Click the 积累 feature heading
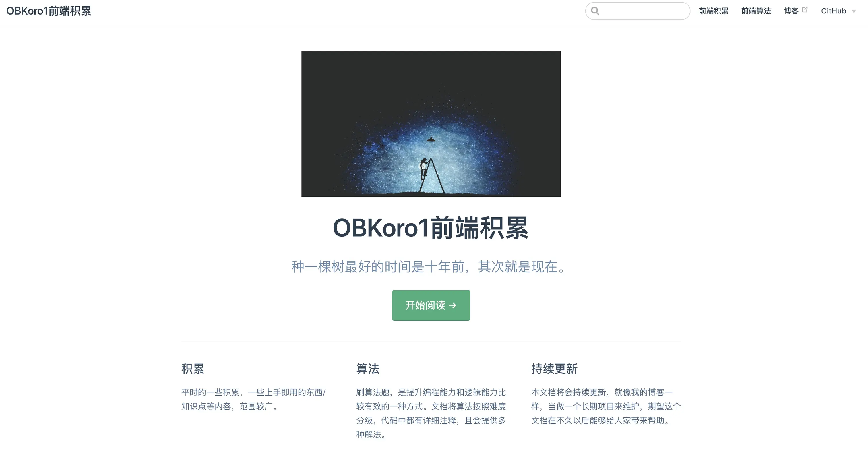 tap(192, 369)
